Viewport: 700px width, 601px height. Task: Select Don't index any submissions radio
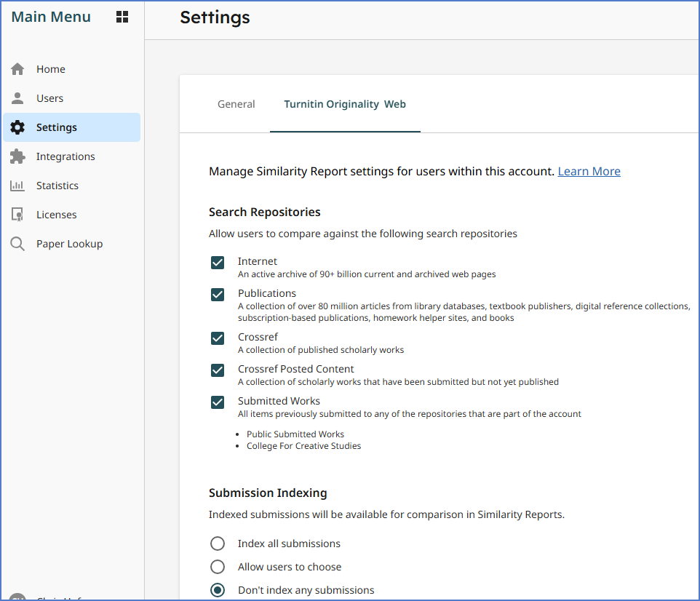pyautogui.click(x=218, y=590)
